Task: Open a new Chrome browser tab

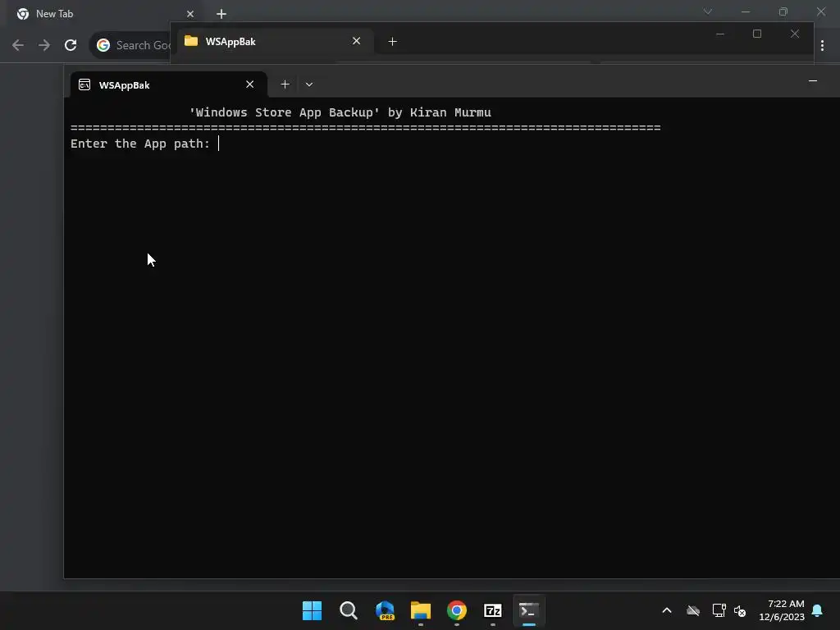Action: pyautogui.click(x=221, y=14)
